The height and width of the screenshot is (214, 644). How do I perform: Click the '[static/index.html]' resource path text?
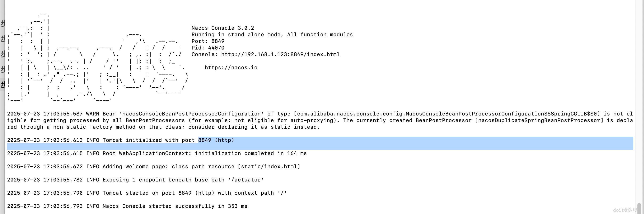[x=269, y=167]
